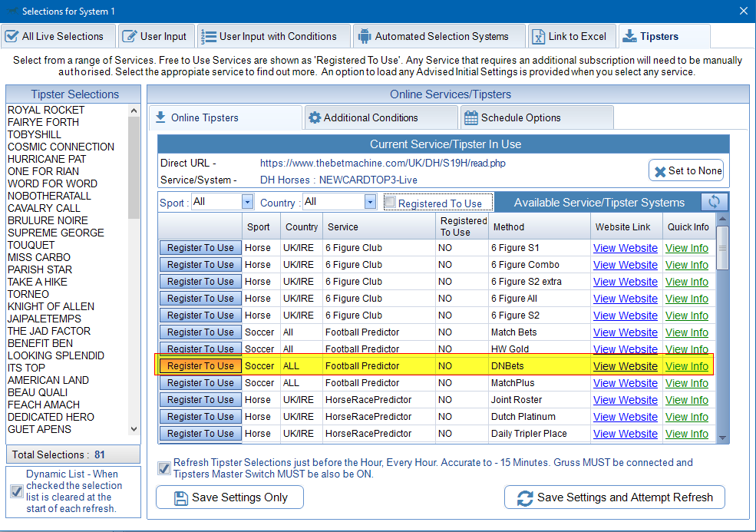Click the User Input pencil icon
Screen dimensions: 756x532
128,36
